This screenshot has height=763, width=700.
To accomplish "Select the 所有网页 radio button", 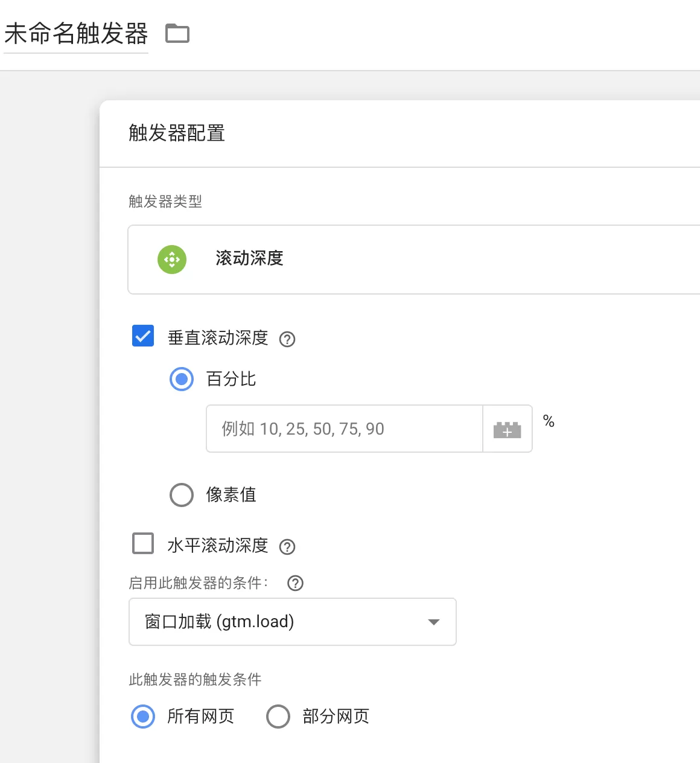I will [x=142, y=717].
